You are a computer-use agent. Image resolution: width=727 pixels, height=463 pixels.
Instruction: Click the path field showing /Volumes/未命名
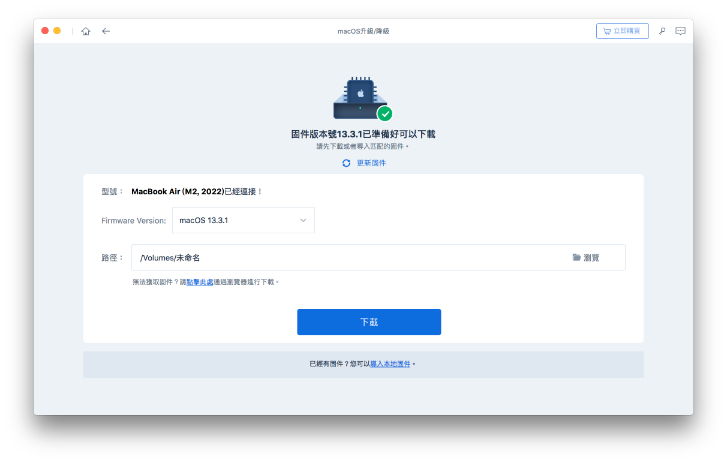click(378, 258)
